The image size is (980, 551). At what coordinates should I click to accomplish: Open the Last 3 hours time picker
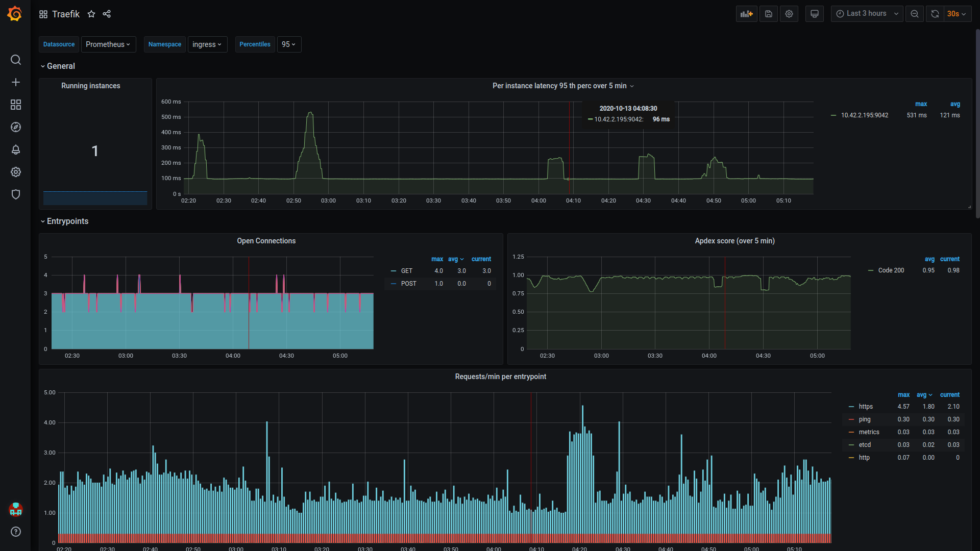click(x=867, y=14)
